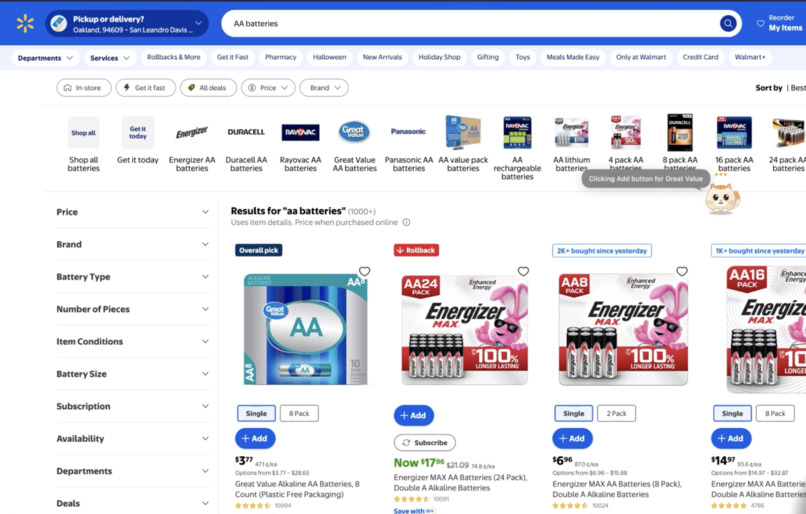Click Subscribe for Energizer 24 Pack
The height and width of the screenshot is (514, 806).
(x=425, y=443)
